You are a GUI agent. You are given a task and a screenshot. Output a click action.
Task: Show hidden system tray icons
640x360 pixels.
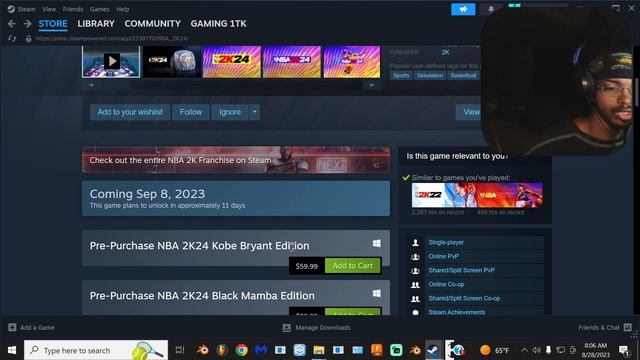click(x=524, y=350)
